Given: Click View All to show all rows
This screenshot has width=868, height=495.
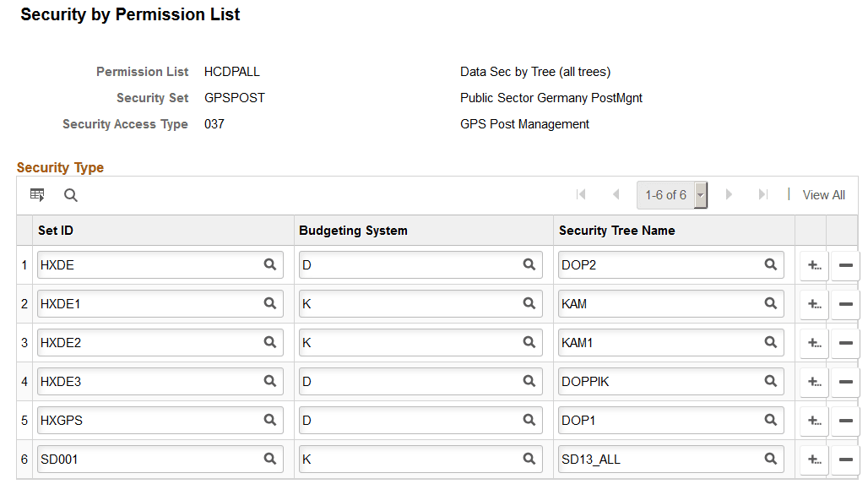Looking at the screenshot, I should [822, 194].
